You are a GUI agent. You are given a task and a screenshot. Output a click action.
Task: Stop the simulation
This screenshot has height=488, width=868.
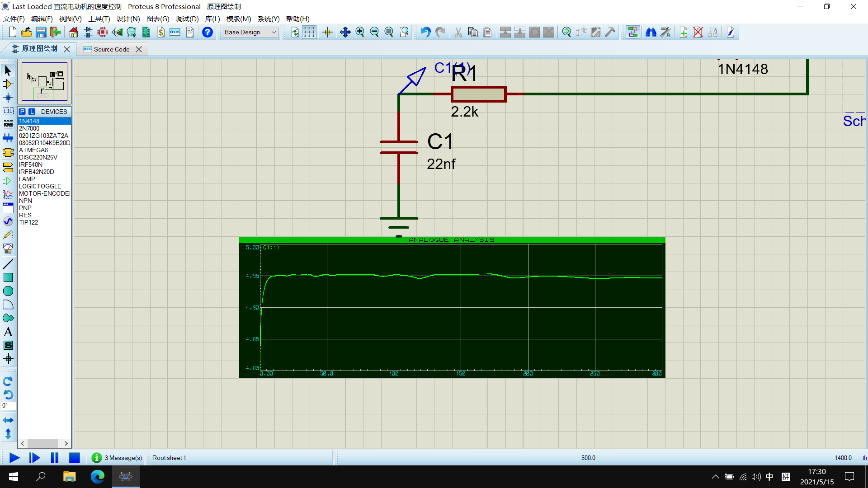coord(75,458)
